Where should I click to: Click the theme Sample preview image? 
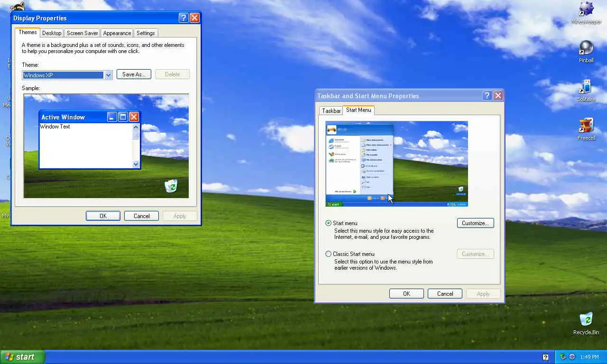tap(106, 146)
